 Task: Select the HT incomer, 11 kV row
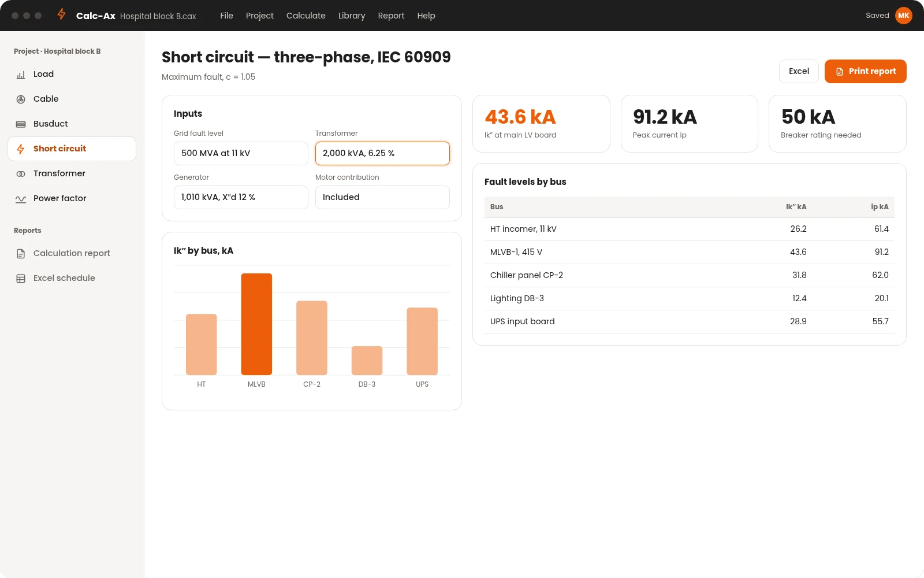point(690,229)
